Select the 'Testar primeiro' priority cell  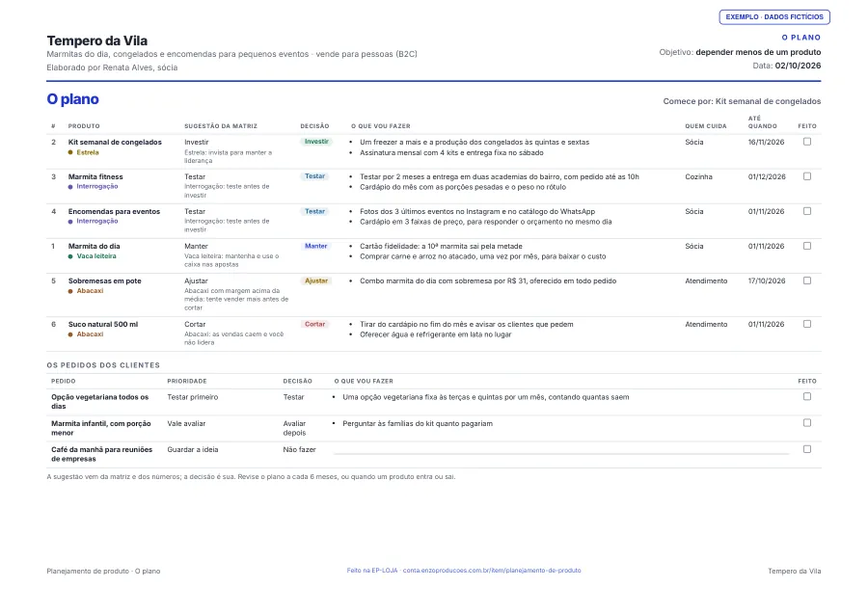click(x=193, y=397)
